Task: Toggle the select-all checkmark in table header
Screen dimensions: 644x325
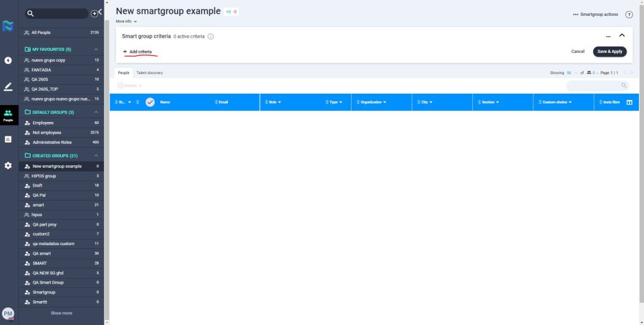Action: (150, 102)
